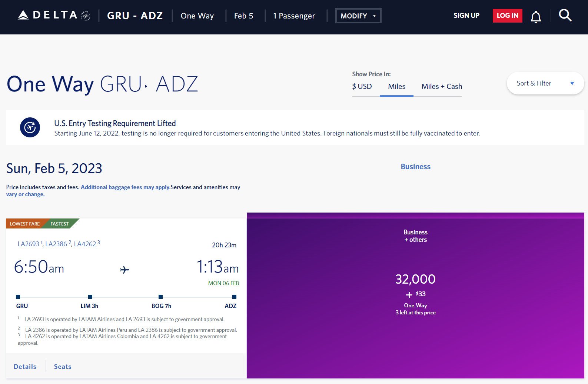Click the 20h 23m duration text
Screen dimensions: 588x384
click(224, 245)
